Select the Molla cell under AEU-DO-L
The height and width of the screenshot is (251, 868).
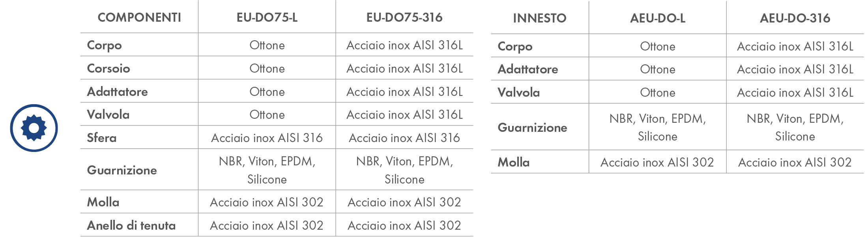tap(657, 162)
